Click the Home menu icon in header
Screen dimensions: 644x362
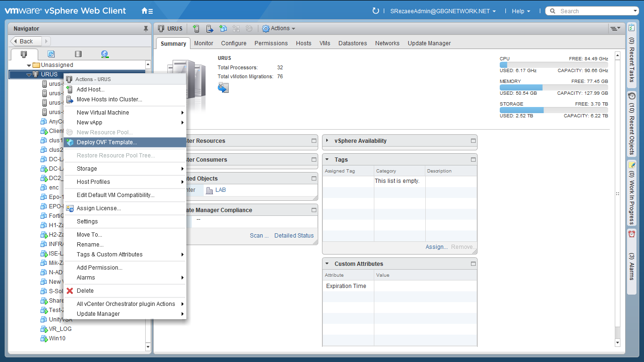click(147, 11)
